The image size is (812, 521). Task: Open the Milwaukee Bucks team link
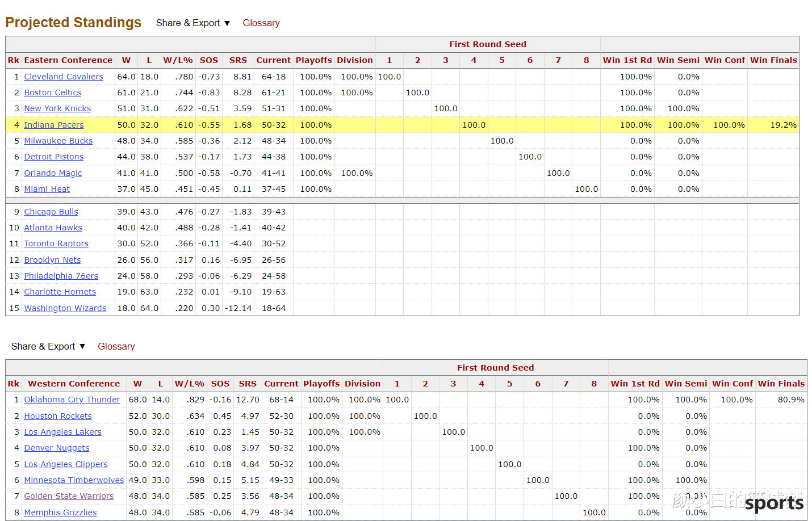click(x=58, y=141)
